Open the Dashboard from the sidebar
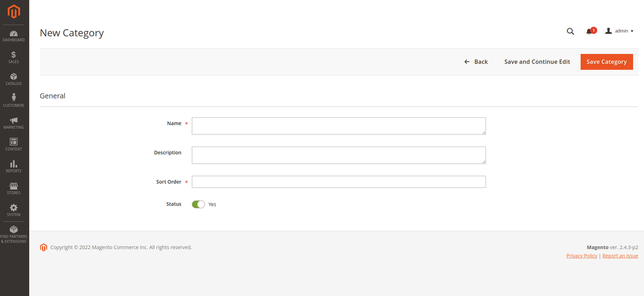Viewport: 644px width, 296px height. 13,34
